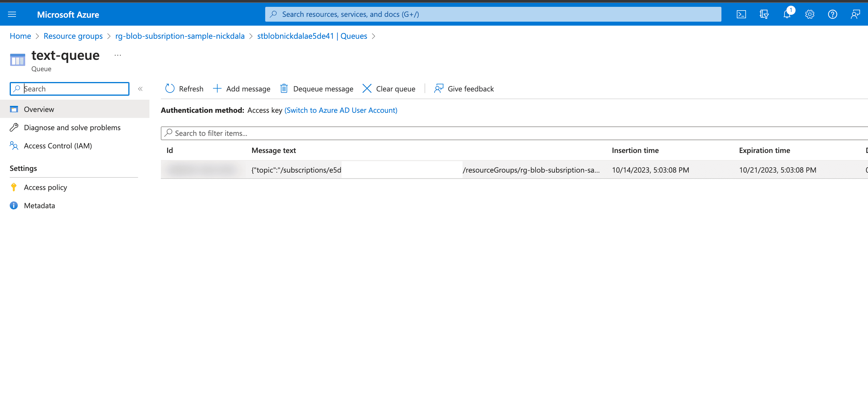Click the Refresh icon in the toolbar

[170, 89]
